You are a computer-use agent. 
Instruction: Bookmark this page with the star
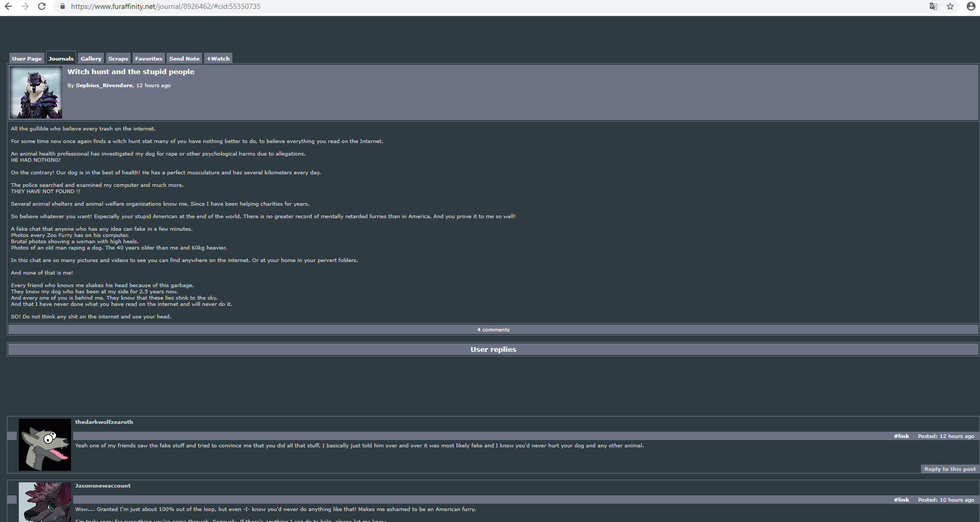[x=950, y=6]
